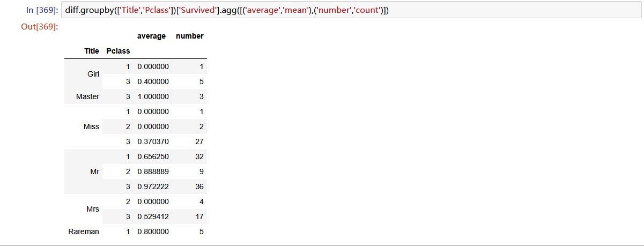Click the 'average' column header

click(152, 36)
